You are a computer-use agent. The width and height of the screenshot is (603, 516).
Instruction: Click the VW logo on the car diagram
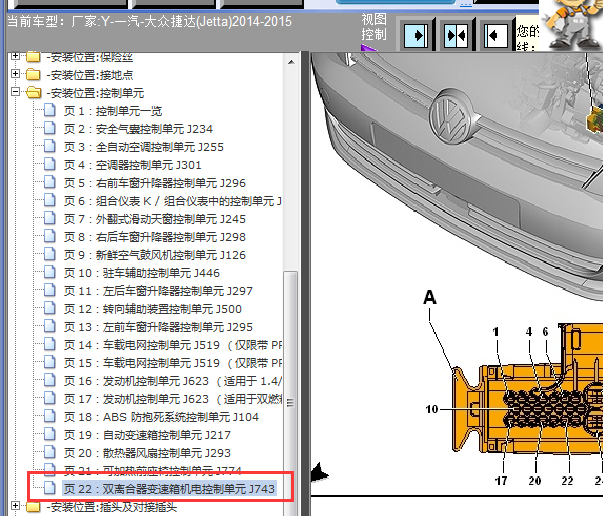[x=453, y=116]
